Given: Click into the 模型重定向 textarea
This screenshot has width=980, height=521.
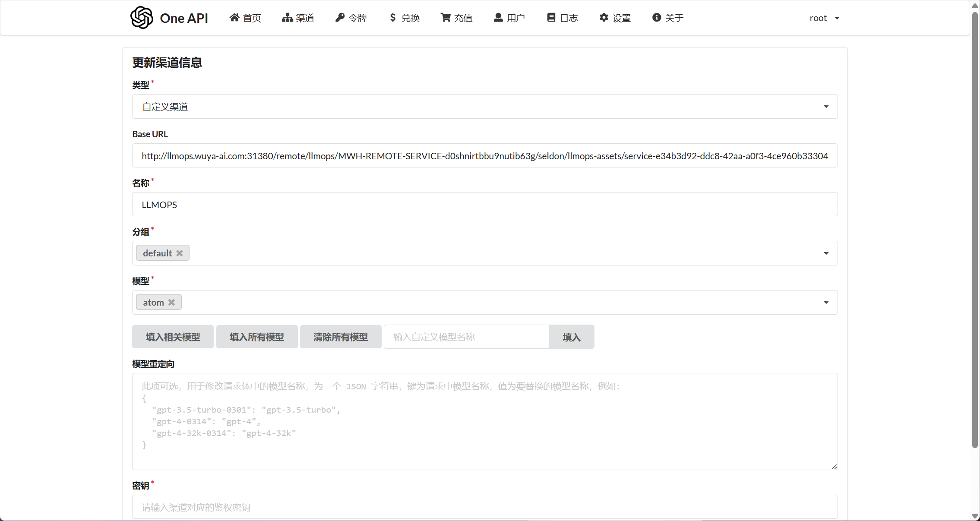Looking at the screenshot, I should click(x=485, y=422).
